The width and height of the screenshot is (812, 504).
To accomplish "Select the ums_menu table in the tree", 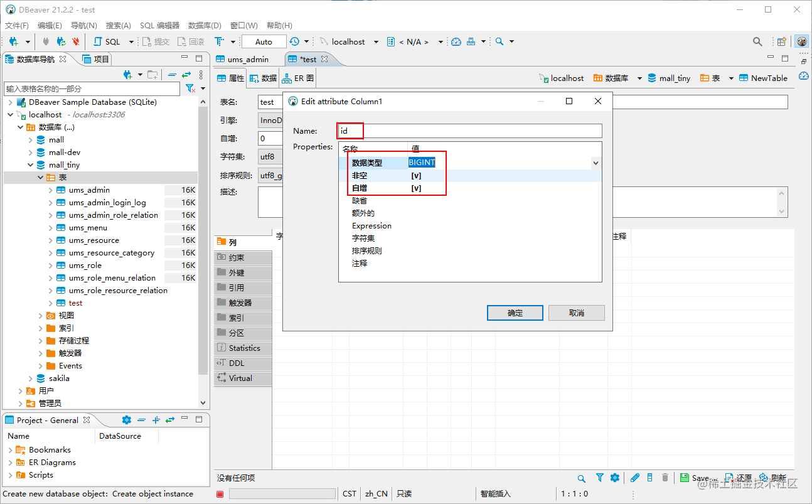I will coord(88,228).
